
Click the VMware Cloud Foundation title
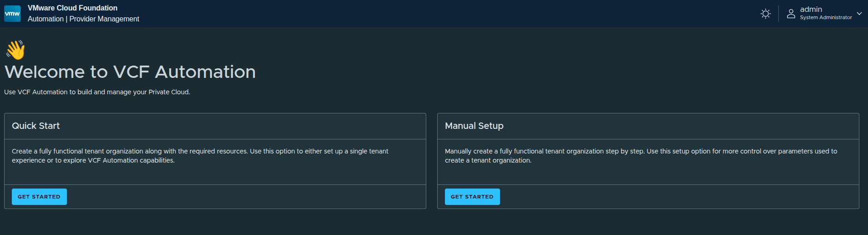tap(72, 8)
